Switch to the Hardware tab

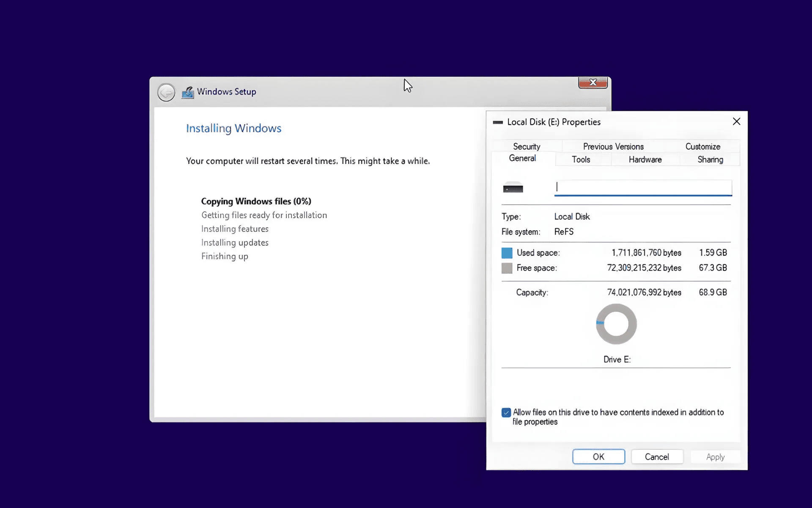(645, 159)
